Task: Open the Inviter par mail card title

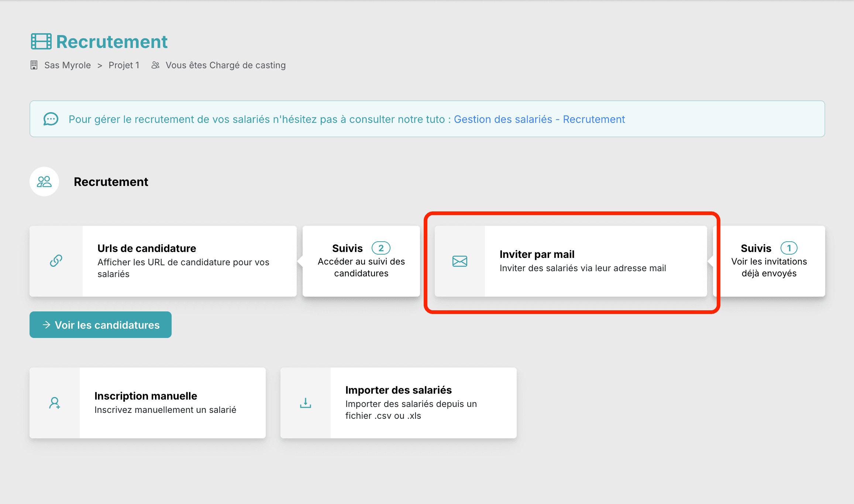Action: pos(537,254)
